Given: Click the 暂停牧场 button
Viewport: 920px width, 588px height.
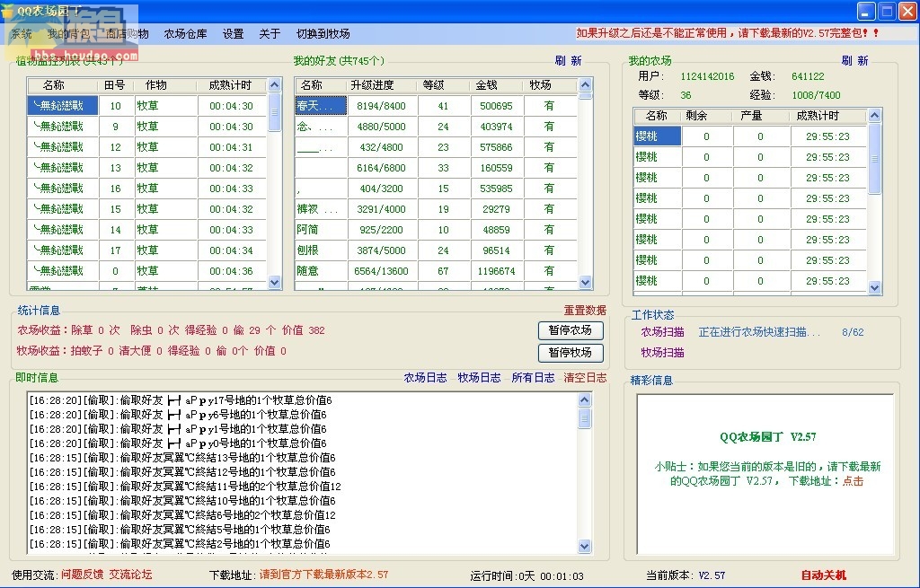Looking at the screenshot, I should [571, 352].
